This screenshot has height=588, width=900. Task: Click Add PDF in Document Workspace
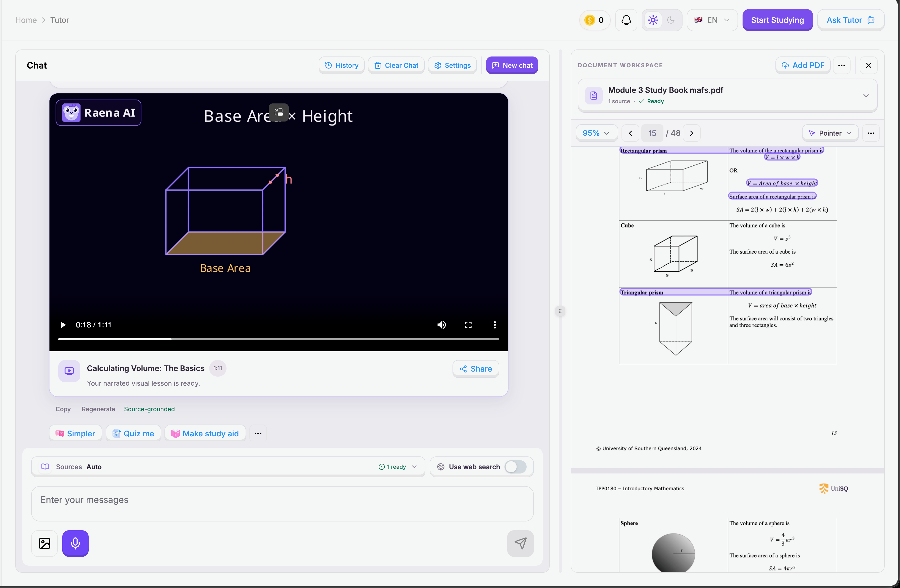pyautogui.click(x=803, y=66)
